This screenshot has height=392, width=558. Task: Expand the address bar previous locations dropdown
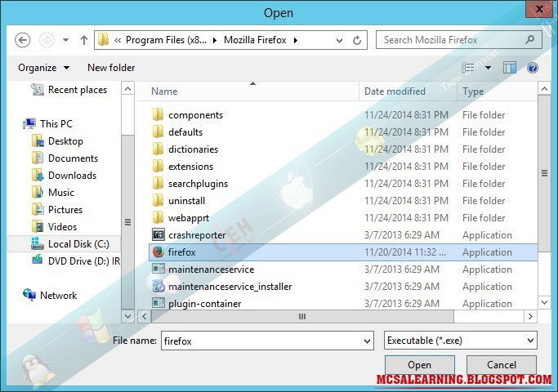340,41
